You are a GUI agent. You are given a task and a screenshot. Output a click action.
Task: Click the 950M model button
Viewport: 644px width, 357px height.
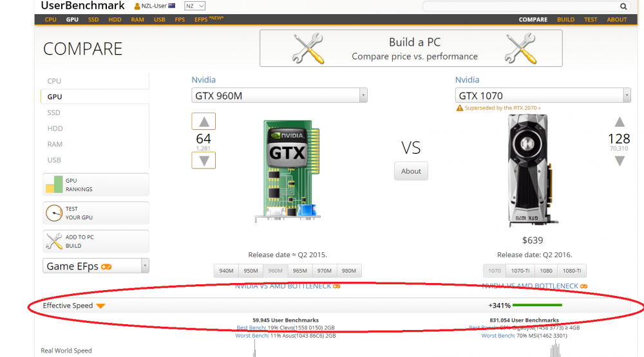pyautogui.click(x=251, y=271)
